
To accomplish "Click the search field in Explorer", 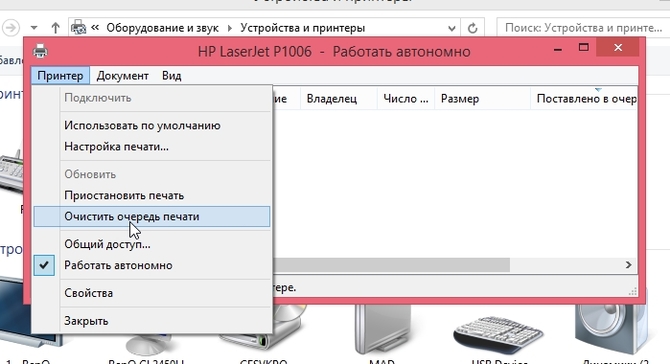I will coord(583,28).
